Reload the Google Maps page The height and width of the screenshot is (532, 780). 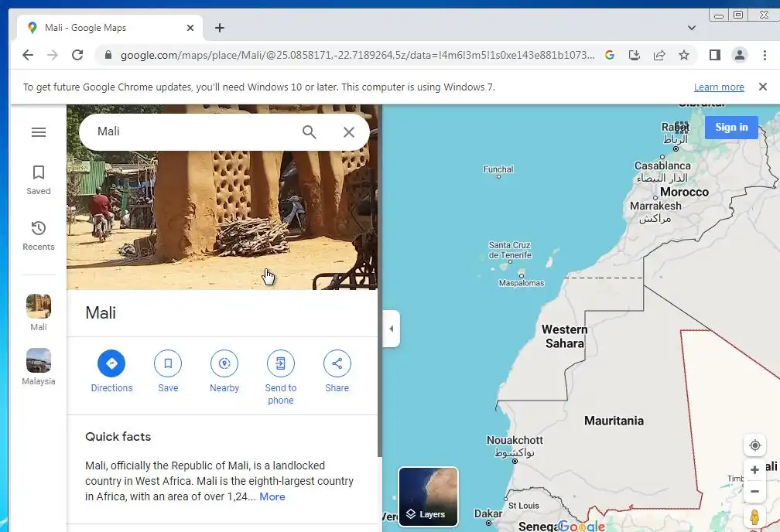[x=77, y=55]
